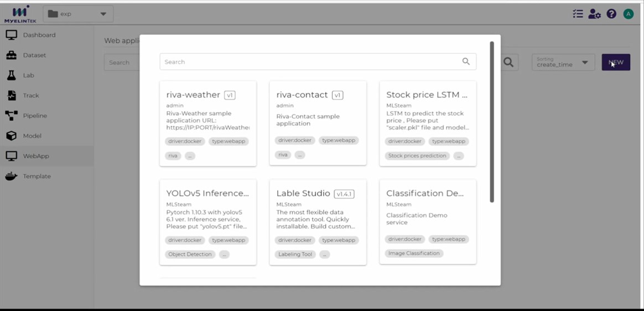Expand more tags on Stock price card
The width and height of the screenshot is (644, 311).
tap(459, 155)
